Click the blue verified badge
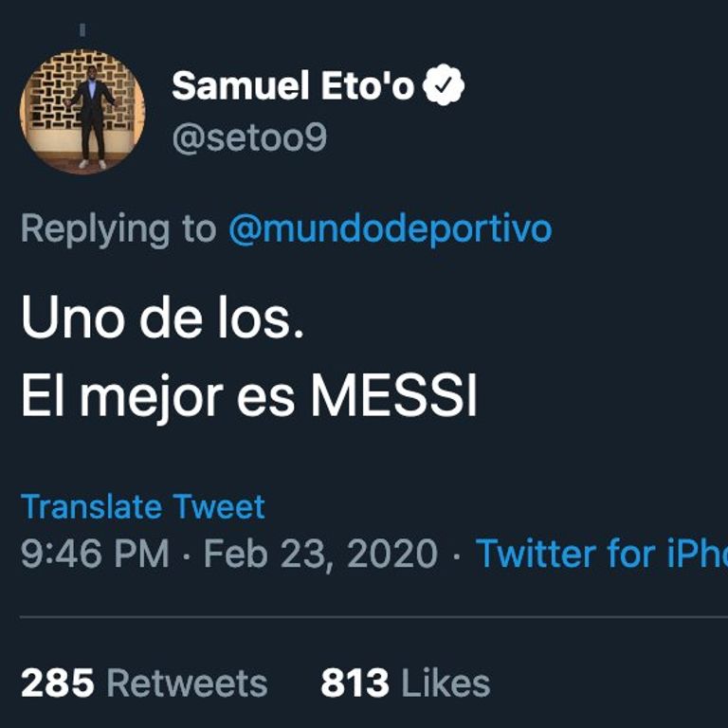This screenshot has width=728, height=728. 443,87
